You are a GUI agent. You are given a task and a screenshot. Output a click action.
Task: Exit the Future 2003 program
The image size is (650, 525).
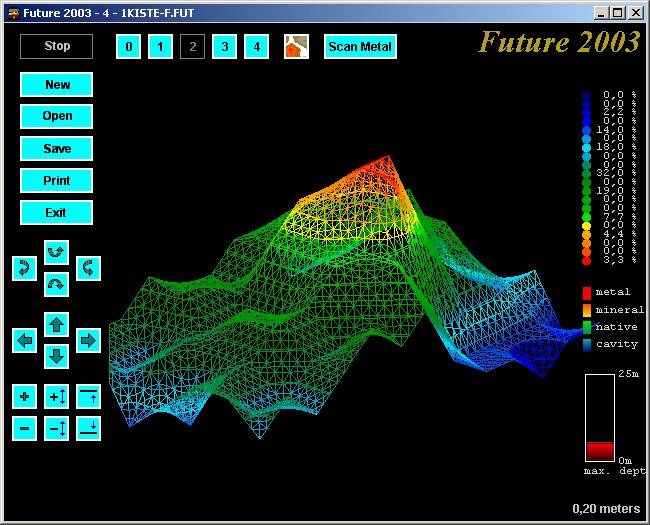[56, 213]
